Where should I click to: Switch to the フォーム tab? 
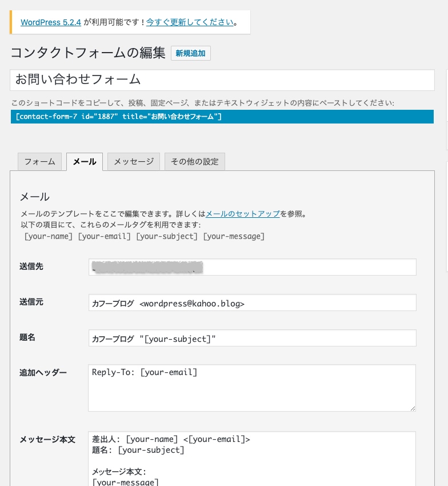pos(39,161)
